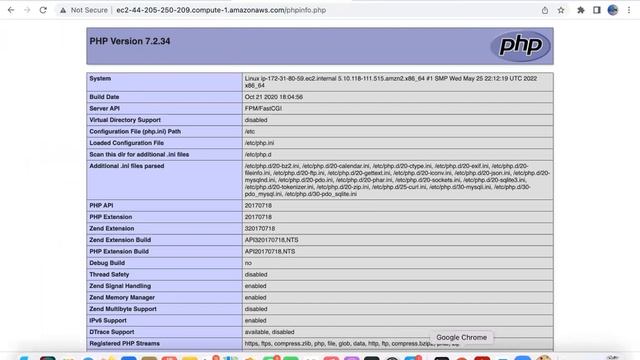The image size is (640, 360).
Task: Open the Chrome extensions puzzle icon
Action: coord(580,10)
